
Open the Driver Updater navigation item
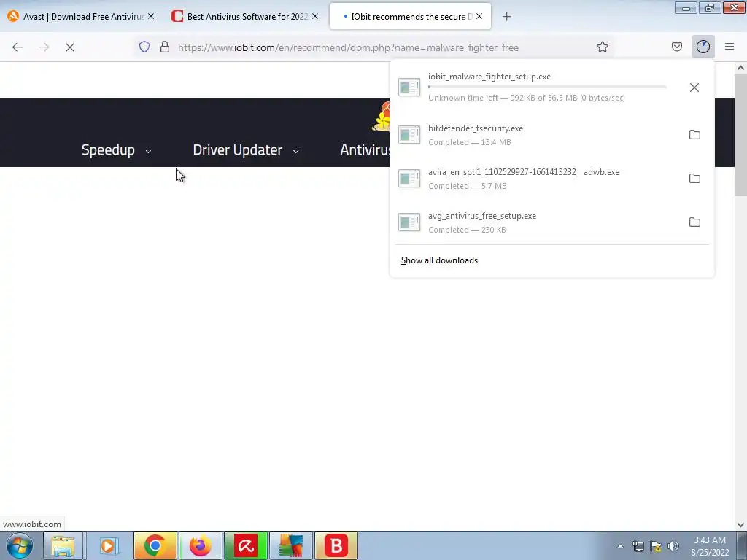click(238, 150)
